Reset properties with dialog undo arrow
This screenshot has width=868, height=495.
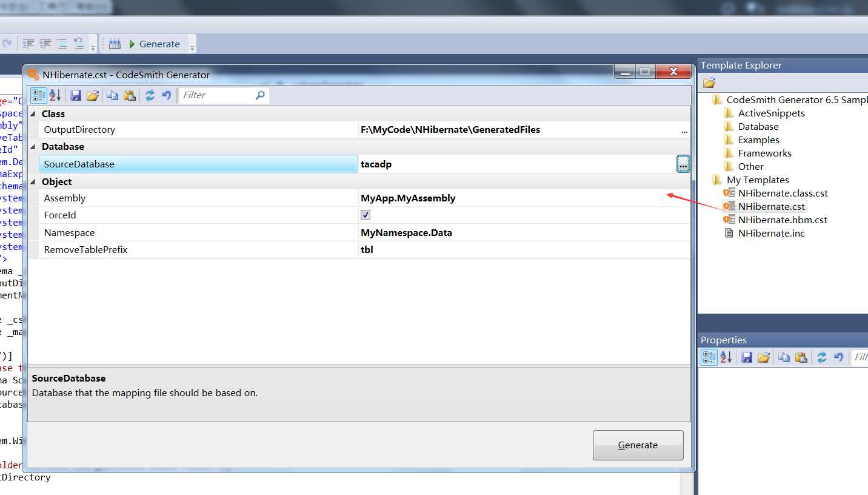167,95
